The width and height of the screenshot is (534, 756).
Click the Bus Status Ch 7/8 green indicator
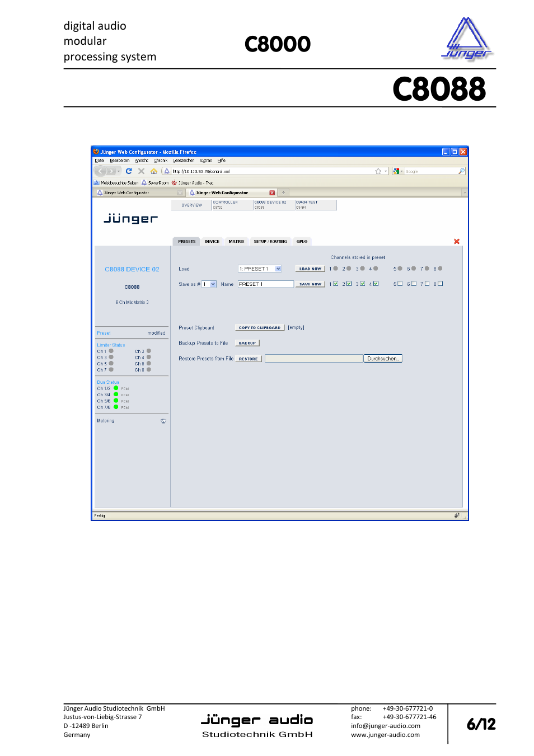click(x=116, y=407)
